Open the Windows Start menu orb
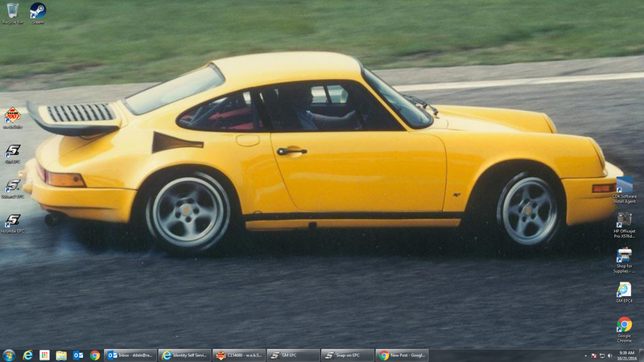This screenshot has width=644, height=362. (x=9, y=356)
